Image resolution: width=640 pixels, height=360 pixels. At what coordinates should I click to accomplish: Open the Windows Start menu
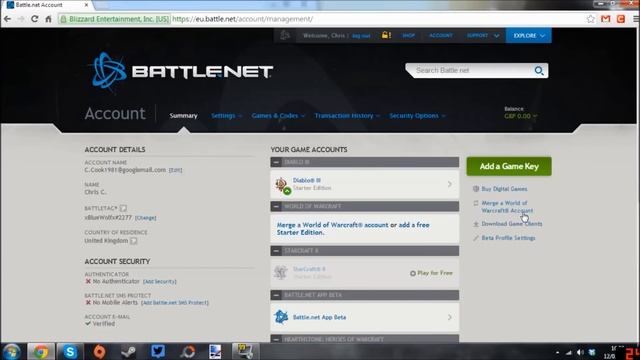[11, 351]
